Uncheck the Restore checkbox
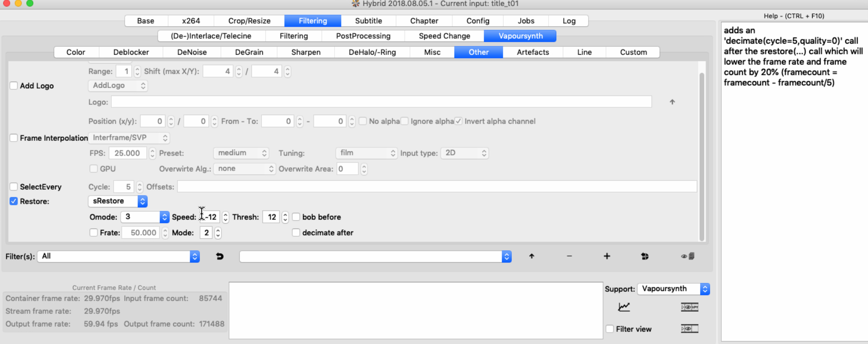The height and width of the screenshot is (344, 868). (14, 201)
